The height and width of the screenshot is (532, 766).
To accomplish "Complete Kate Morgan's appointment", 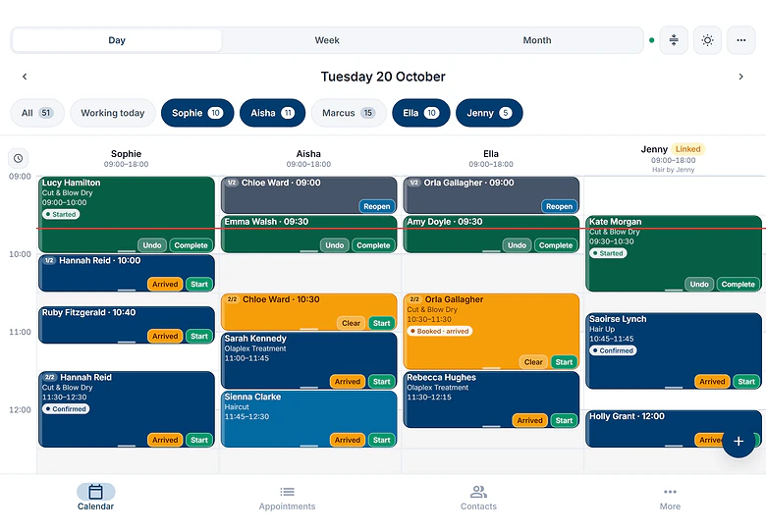I will pyautogui.click(x=739, y=284).
